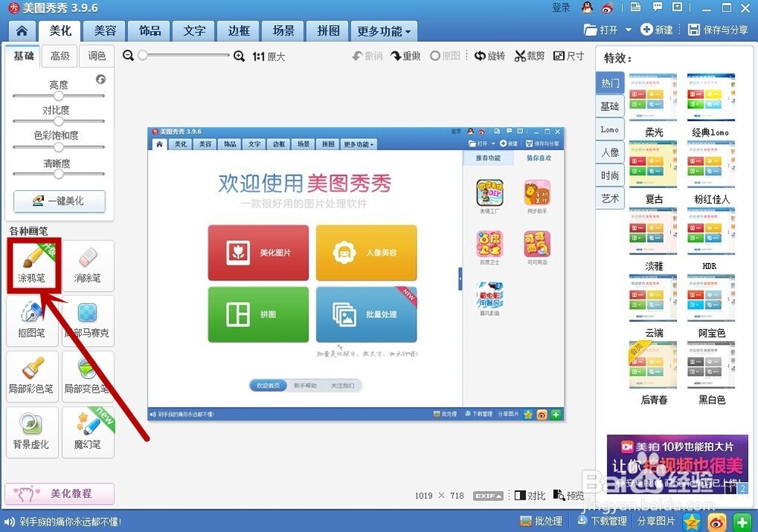Click the green plus icon in status bar
The image size is (758, 532).
point(741,522)
